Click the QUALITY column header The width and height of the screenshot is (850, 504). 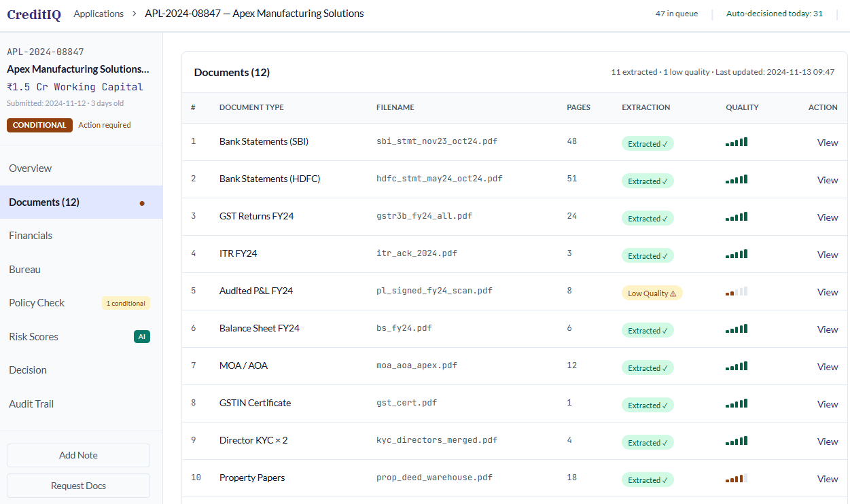(x=742, y=107)
